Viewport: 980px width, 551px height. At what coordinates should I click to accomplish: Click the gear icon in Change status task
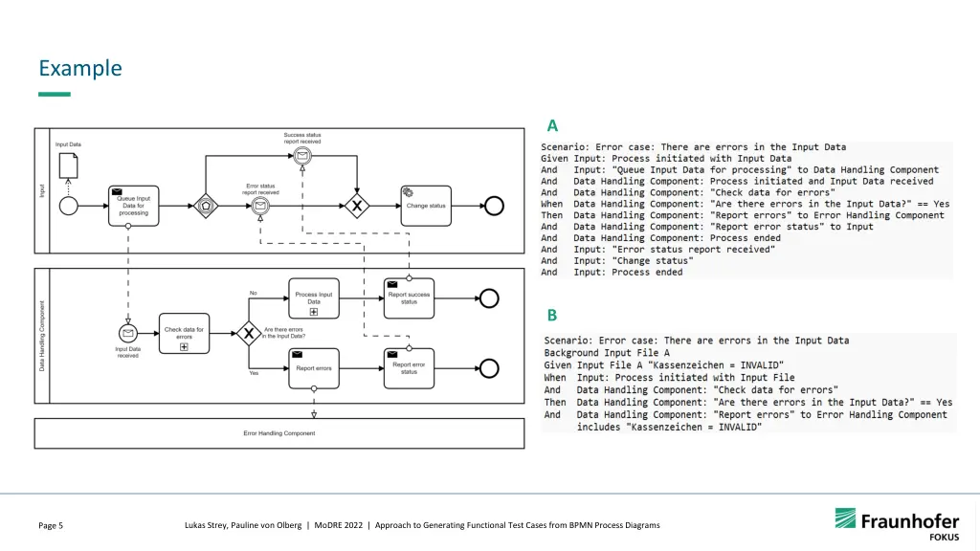pyautogui.click(x=408, y=192)
